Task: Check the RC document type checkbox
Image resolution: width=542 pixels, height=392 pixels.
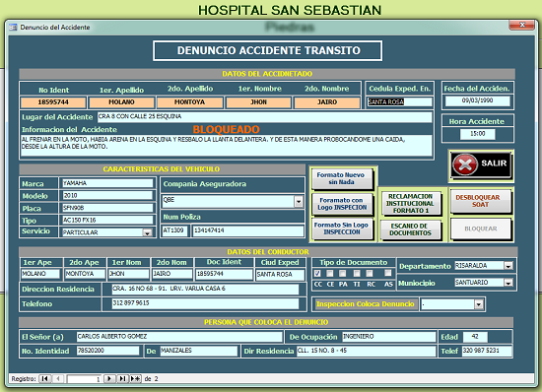Action: pyautogui.click(x=370, y=274)
